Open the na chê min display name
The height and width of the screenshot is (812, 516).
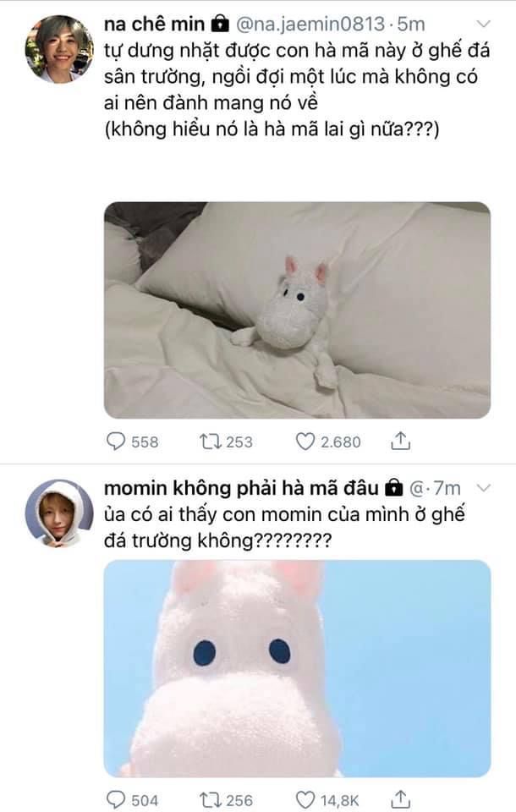(155, 24)
